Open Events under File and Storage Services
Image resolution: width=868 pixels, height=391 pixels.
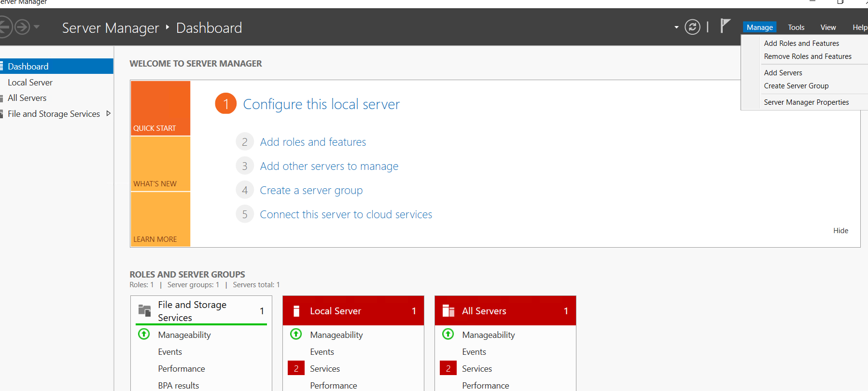(x=170, y=352)
